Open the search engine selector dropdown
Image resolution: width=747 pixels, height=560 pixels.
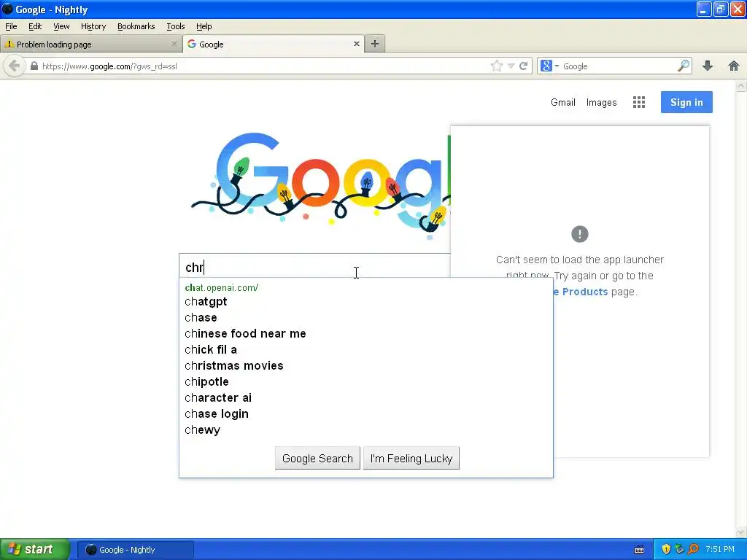[549, 66]
